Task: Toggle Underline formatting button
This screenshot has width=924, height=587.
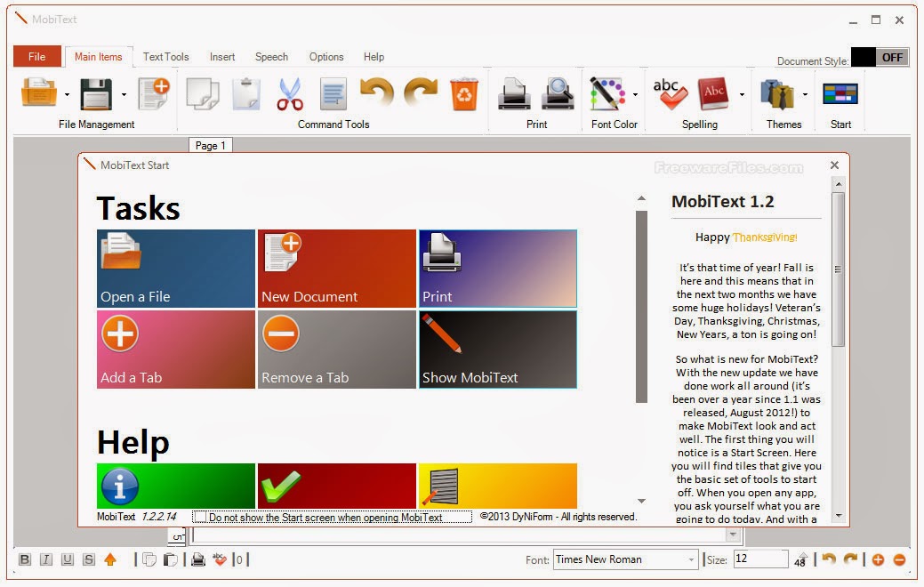Action: (x=68, y=559)
